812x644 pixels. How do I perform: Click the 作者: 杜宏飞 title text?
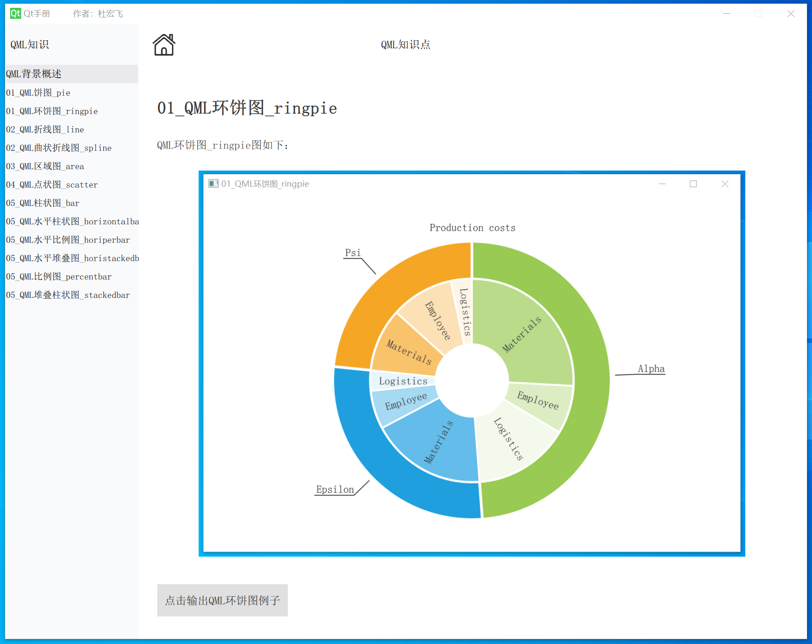point(97,14)
